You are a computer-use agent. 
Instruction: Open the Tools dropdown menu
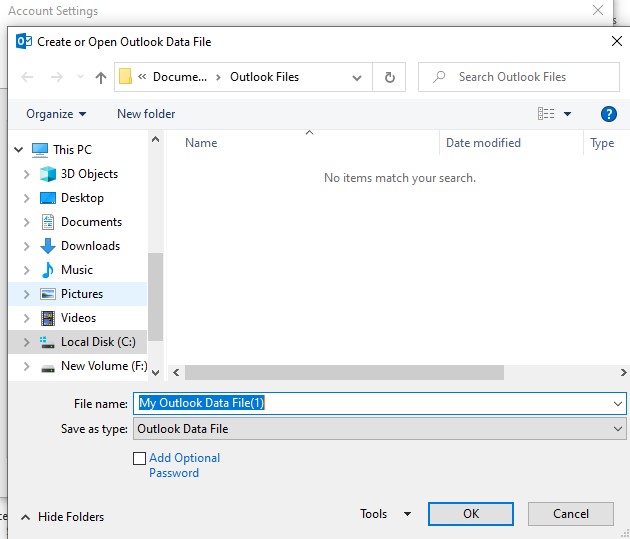click(x=385, y=514)
